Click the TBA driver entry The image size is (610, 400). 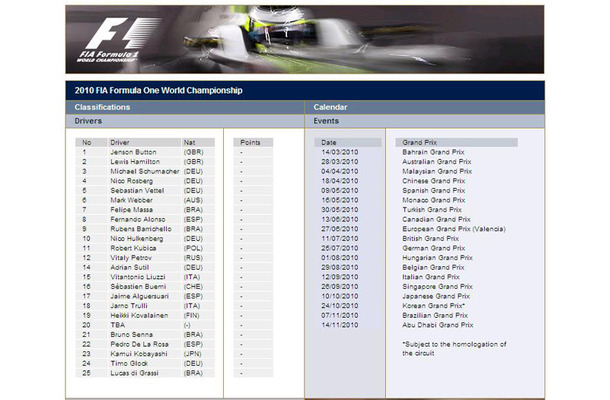[x=117, y=325]
